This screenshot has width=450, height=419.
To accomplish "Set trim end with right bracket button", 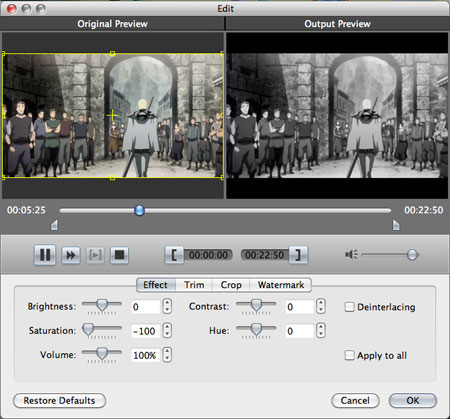I will [298, 255].
